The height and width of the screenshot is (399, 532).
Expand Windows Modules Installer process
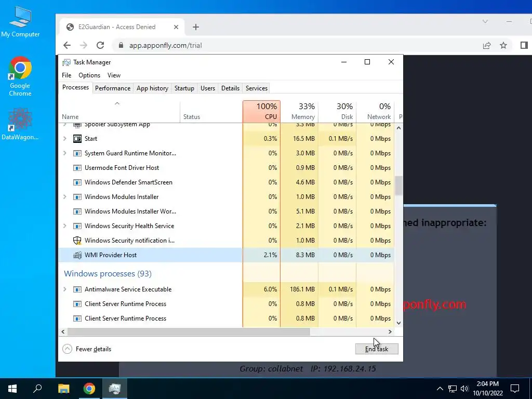coord(65,197)
